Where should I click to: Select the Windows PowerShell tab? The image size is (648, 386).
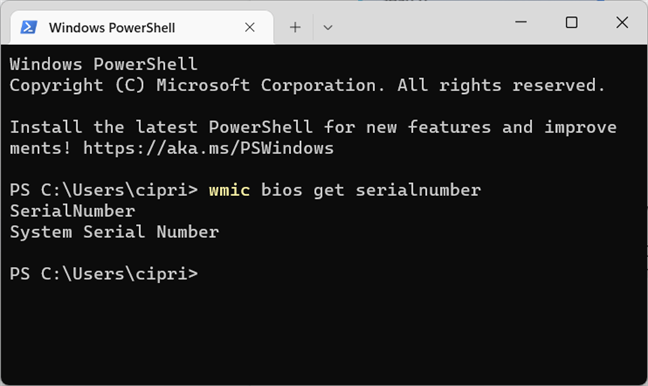coord(141,27)
